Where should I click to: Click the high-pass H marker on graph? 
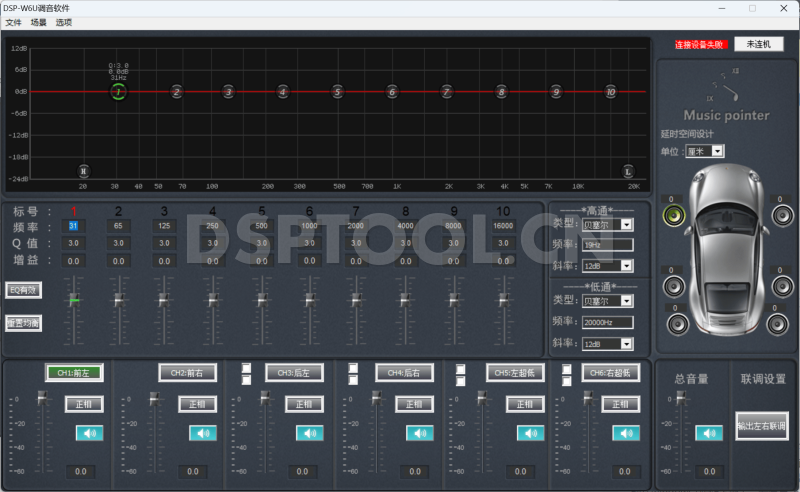[84, 171]
